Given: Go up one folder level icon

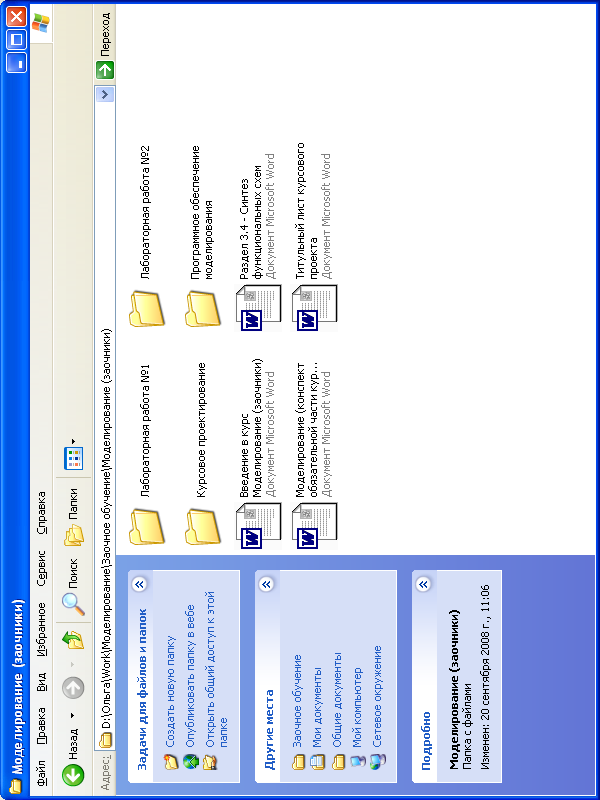Looking at the screenshot, I should click(x=73, y=640).
